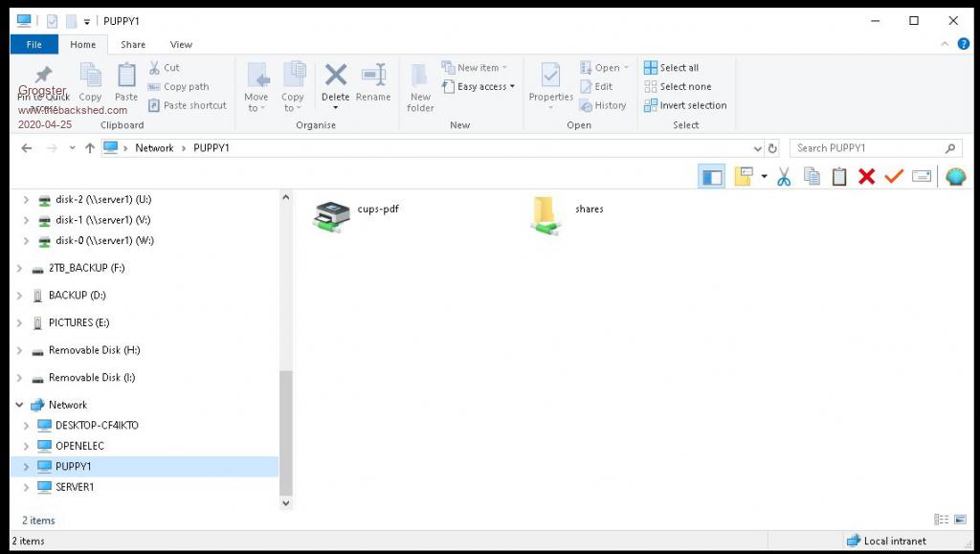Image resolution: width=980 pixels, height=554 pixels.
Task: Toggle the navigation pane toolbar button
Action: point(712,177)
